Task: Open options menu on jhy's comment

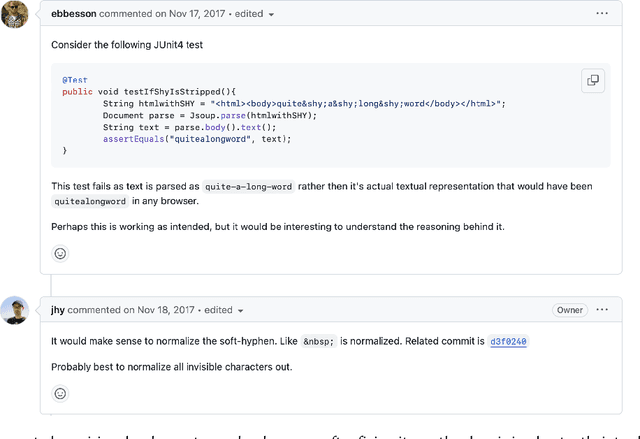Action: (602, 310)
